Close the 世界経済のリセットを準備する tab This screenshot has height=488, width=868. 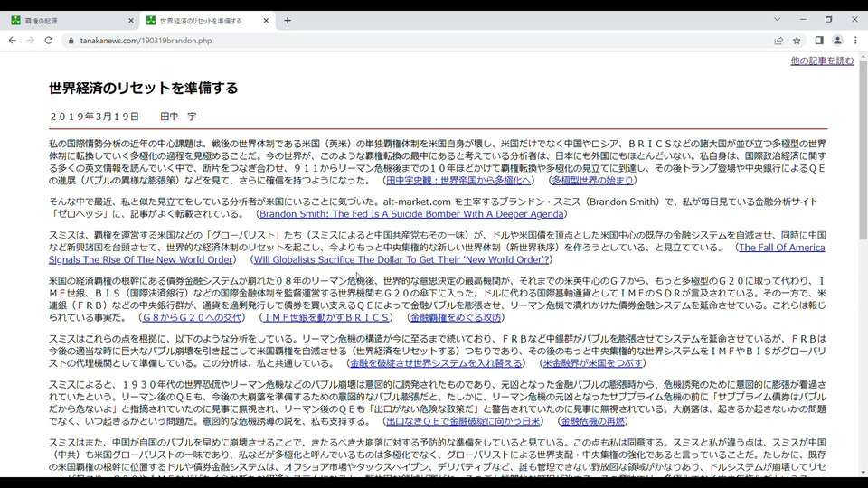pos(266,21)
